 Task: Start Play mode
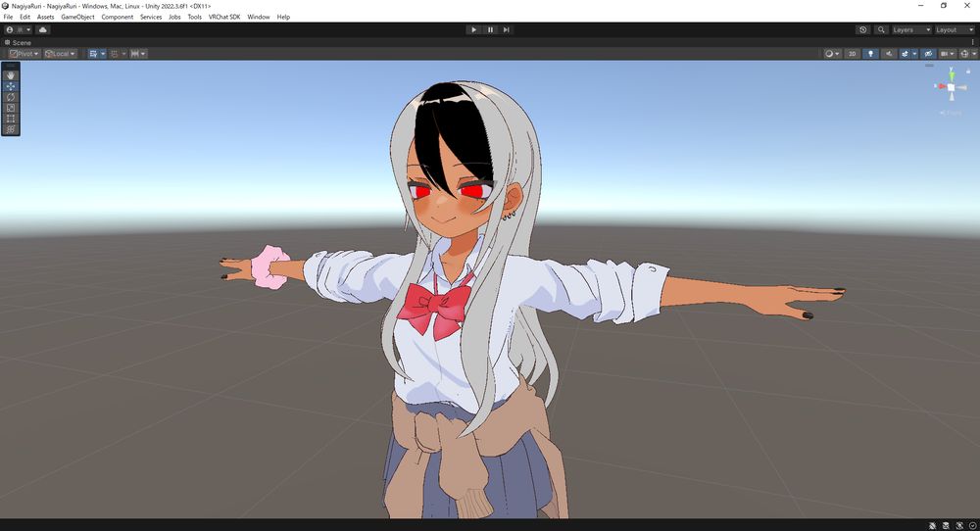(473, 29)
